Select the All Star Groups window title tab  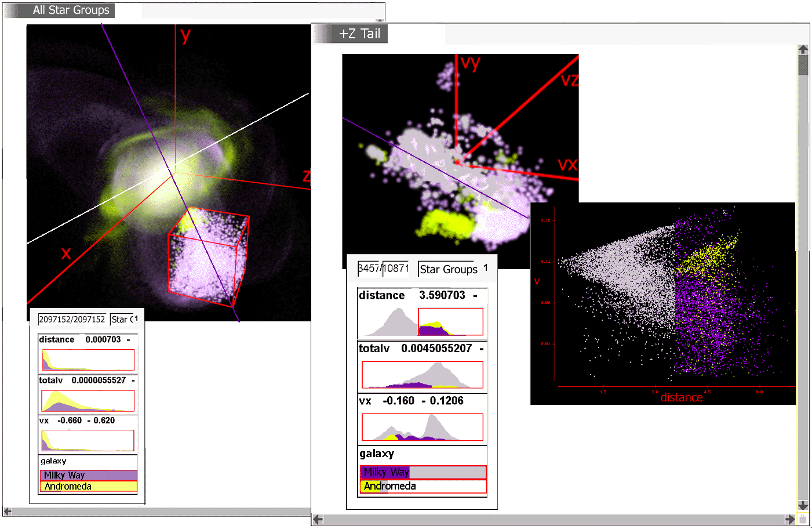coord(71,10)
